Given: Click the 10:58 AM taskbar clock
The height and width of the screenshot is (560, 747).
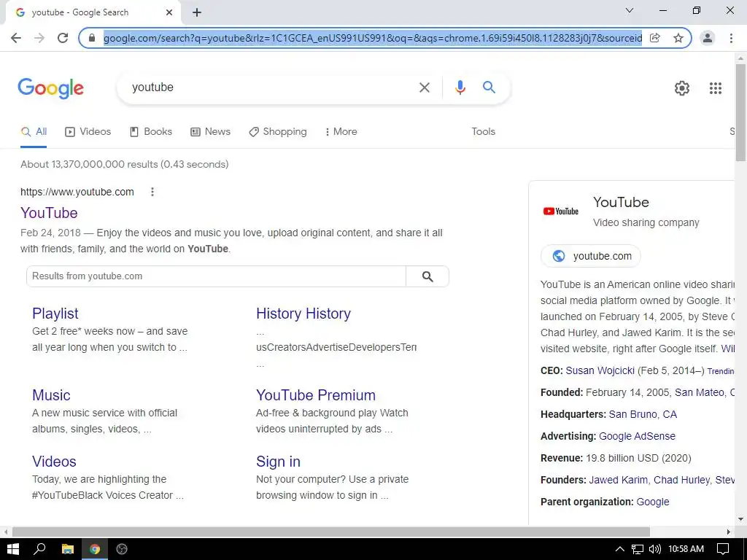Looking at the screenshot, I should [686, 549].
